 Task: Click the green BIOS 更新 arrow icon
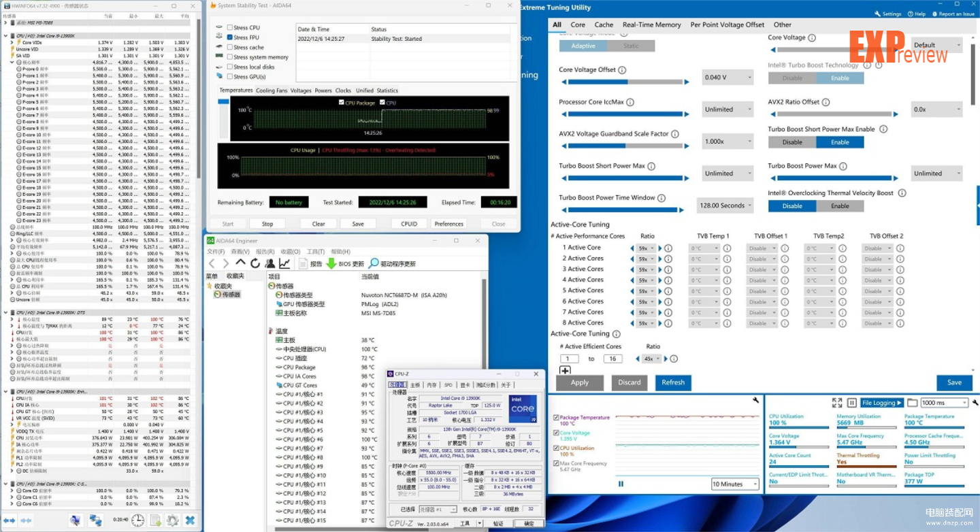pos(331,263)
